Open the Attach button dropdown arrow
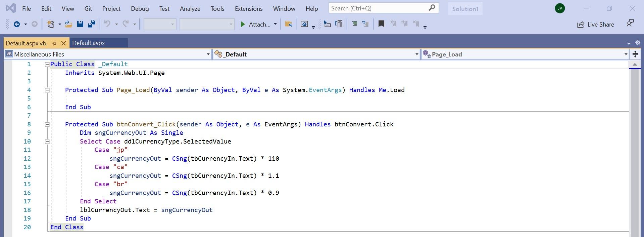The width and height of the screenshot is (644, 237). coord(275,24)
